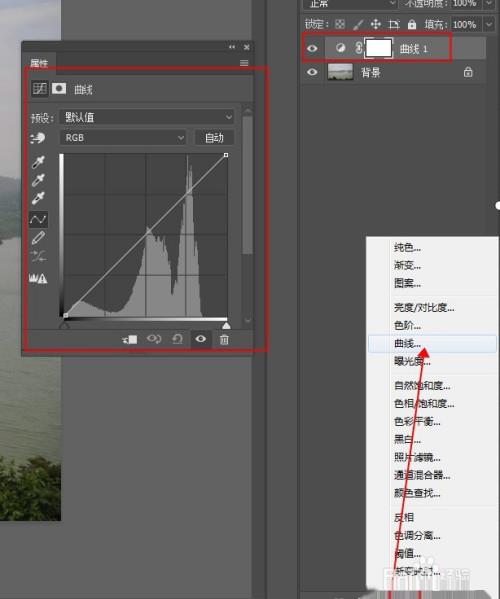This screenshot has height=599, width=500.
Task: Lock position move icon
Action: [x=376, y=24]
